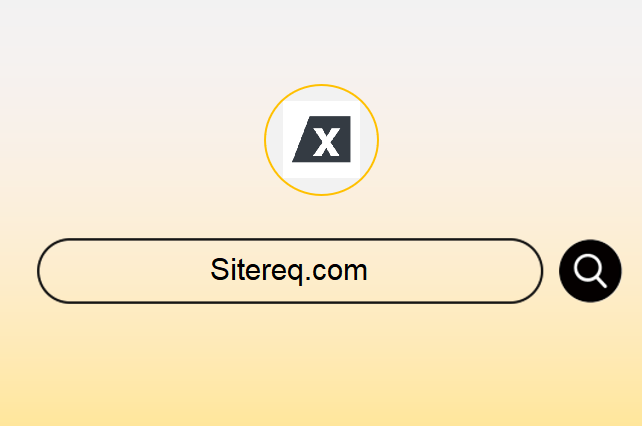Select the dark trapezoid X site icon
642x426 pixels.
coord(321,139)
